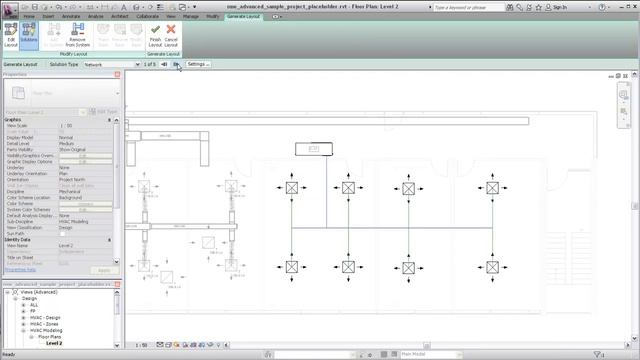The image size is (640, 360).
Task: Choose Remove from System tool
Action: click(78, 35)
